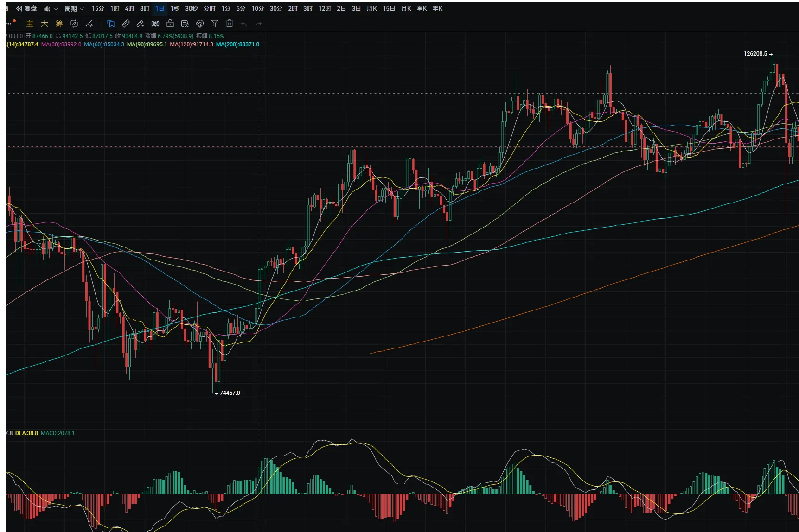The image size is (799, 532).
Task: Click the padlock lock drawings icon
Action: coord(170,24)
